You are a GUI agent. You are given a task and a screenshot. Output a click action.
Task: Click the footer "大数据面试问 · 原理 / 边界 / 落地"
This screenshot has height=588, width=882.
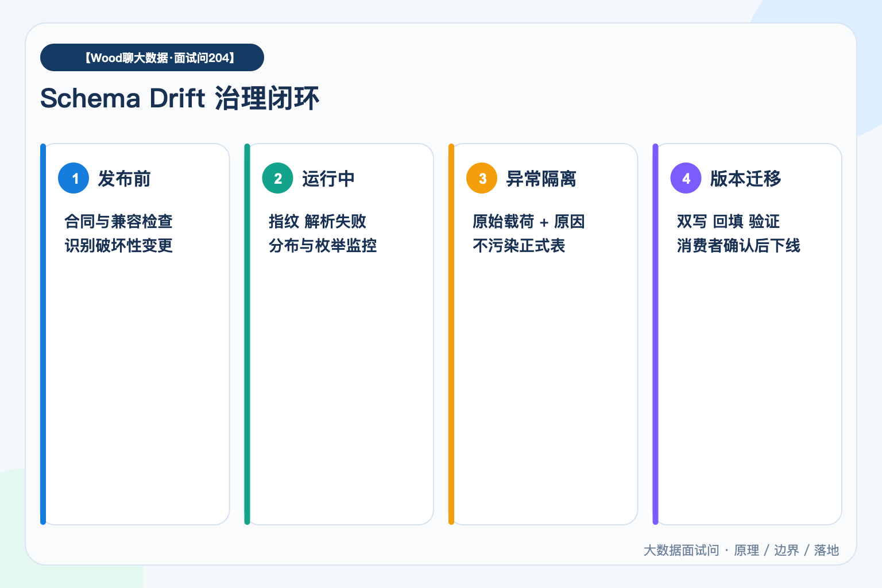[x=741, y=550]
